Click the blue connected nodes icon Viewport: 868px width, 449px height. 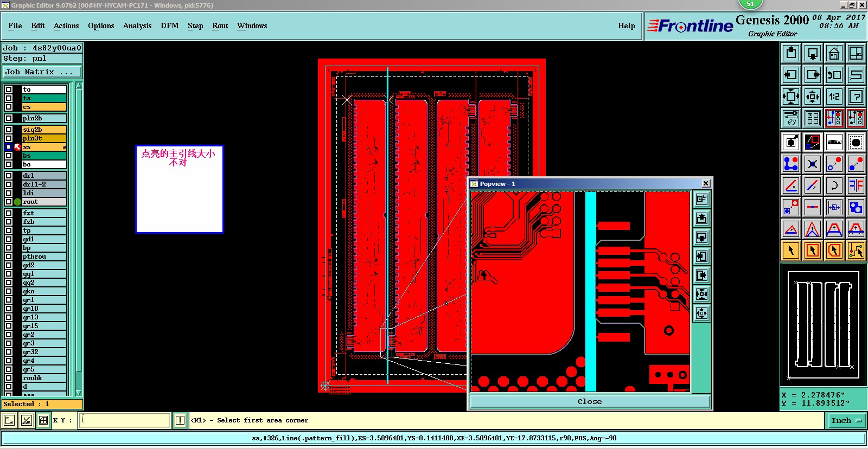[x=791, y=164]
